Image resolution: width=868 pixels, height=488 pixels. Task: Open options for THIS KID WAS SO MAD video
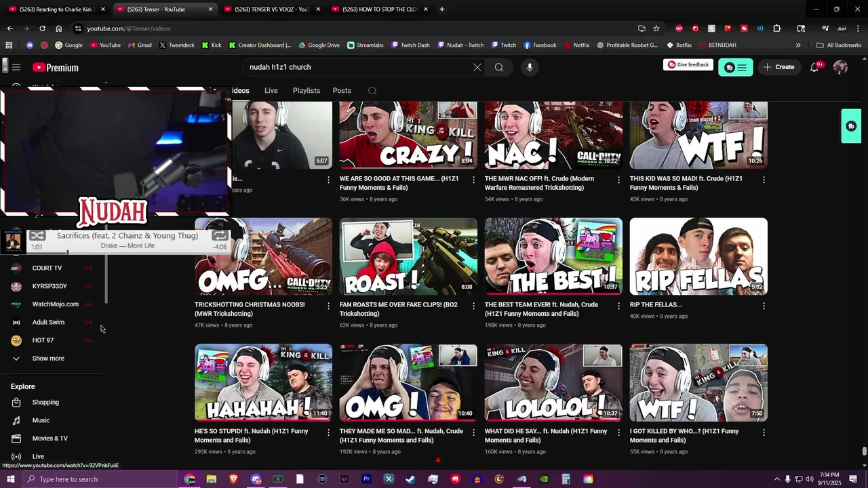(x=764, y=180)
